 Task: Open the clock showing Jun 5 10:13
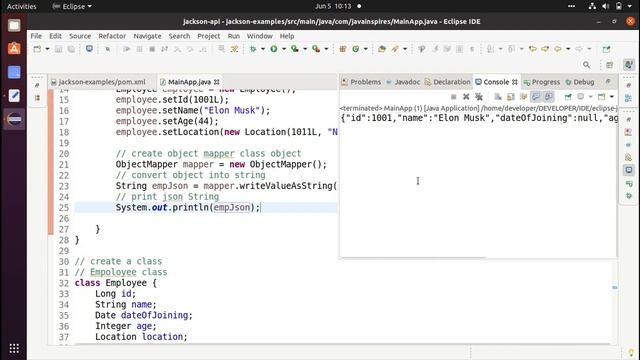(x=333, y=6)
